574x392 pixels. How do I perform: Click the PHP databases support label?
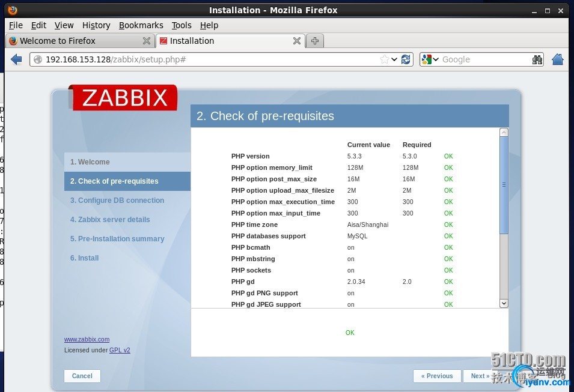269,236
